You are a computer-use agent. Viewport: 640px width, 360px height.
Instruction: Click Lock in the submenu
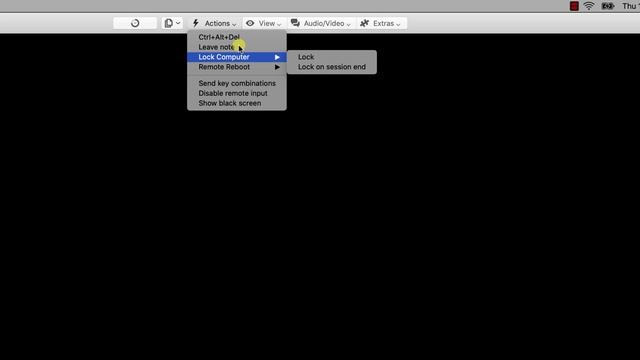(x=331, y=57)
